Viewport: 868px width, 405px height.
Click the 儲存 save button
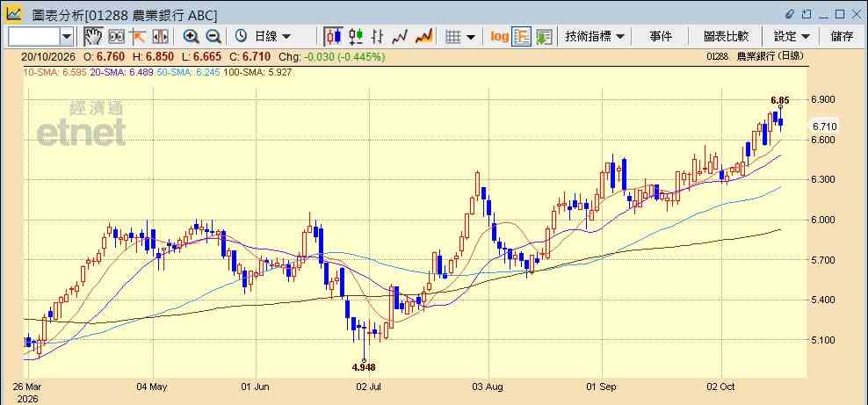(x=842, y=37)
